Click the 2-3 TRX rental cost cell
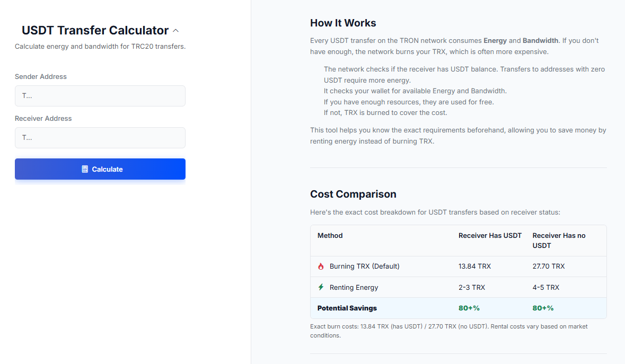This screenshot has height=364, width=625. [x=472, y=288]
